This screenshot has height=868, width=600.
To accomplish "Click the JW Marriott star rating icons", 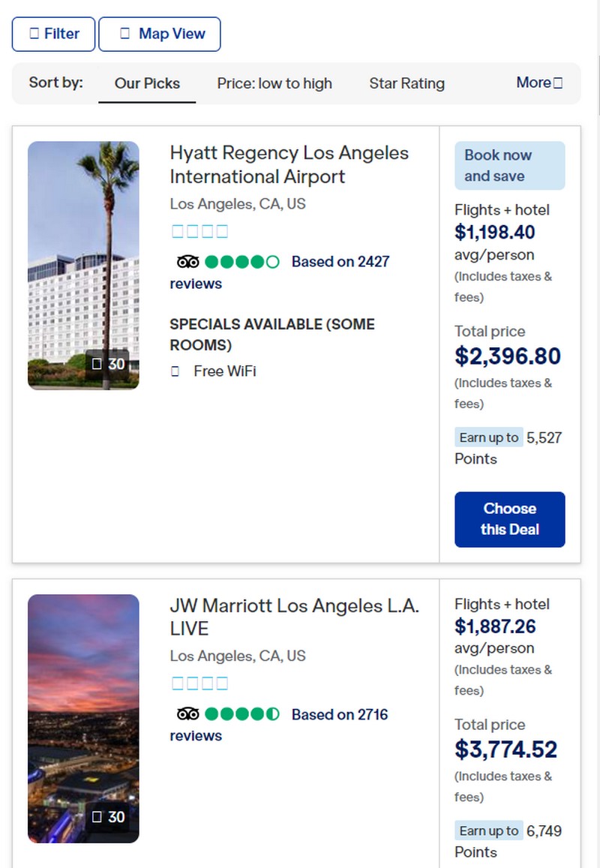I will pos(199,683).
